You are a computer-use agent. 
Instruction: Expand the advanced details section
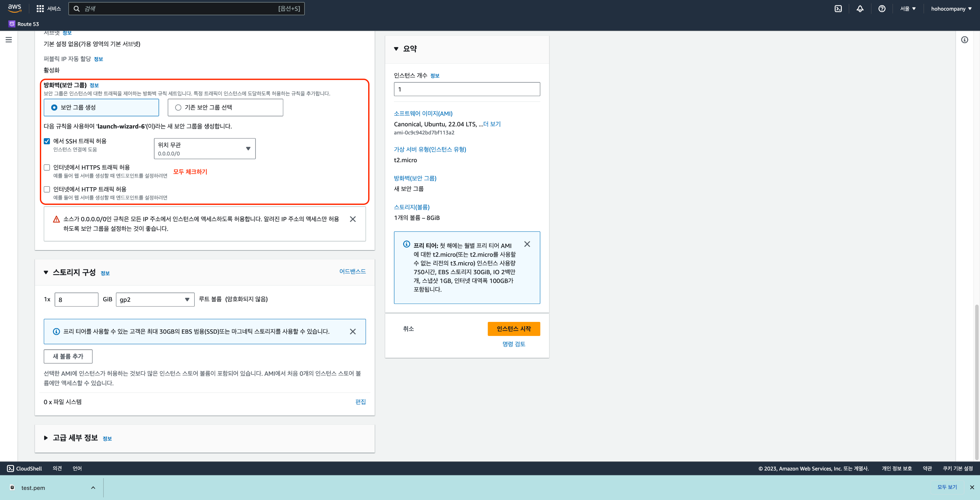pos(46,438)
